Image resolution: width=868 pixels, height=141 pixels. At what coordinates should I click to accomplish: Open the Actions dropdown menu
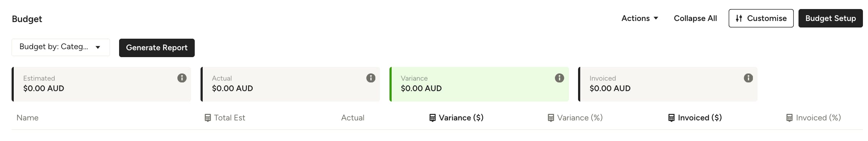(640, 18)
